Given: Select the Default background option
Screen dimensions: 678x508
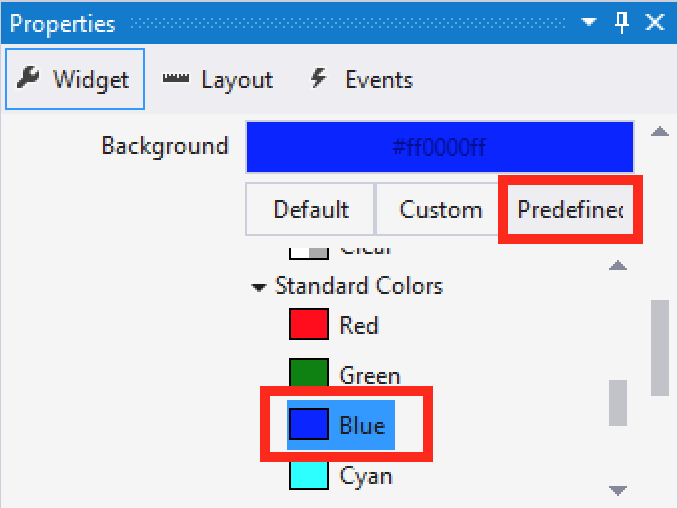Looking at the screenshot, I should point(311,209).
